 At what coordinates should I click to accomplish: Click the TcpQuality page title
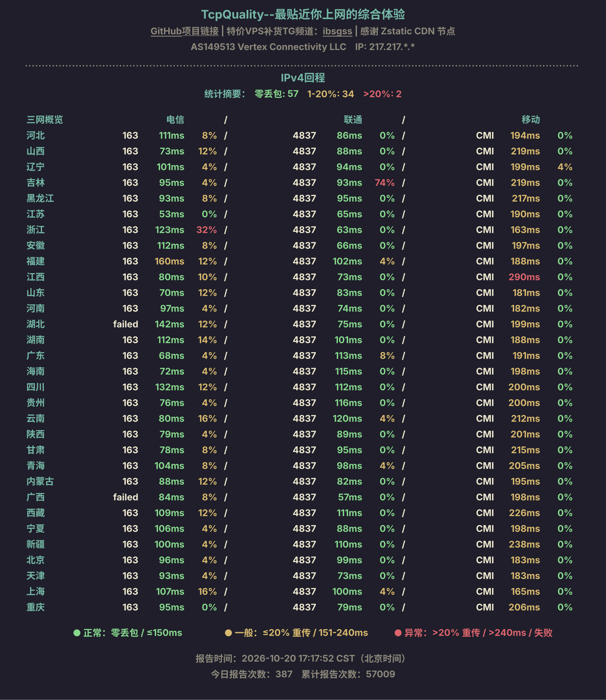(x=303, y=14)
